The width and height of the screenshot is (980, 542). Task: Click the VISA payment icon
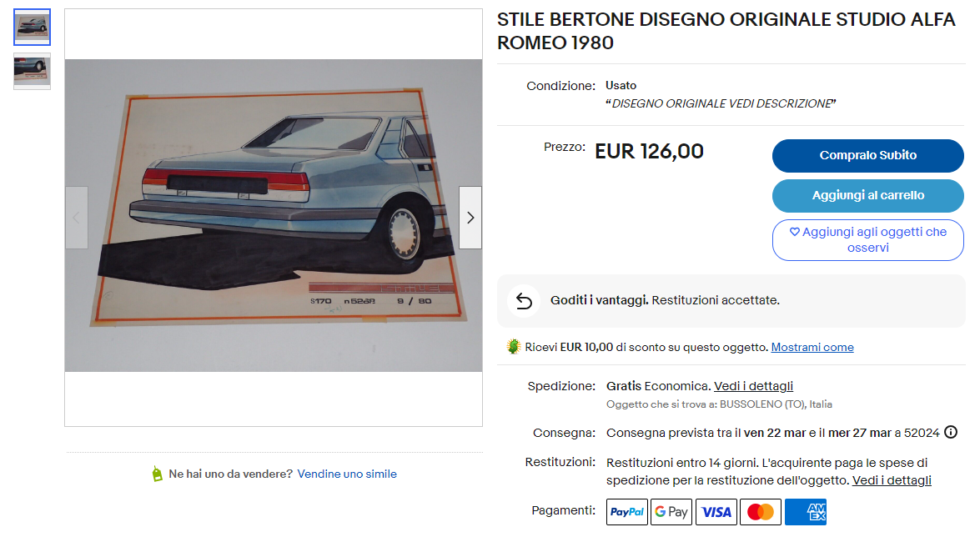click(x=716, y=512)
